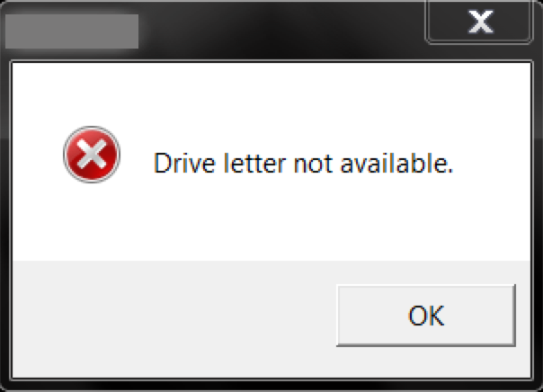Click the OK button
This screenshot has width=543, height=392.
tap(426, 315)
